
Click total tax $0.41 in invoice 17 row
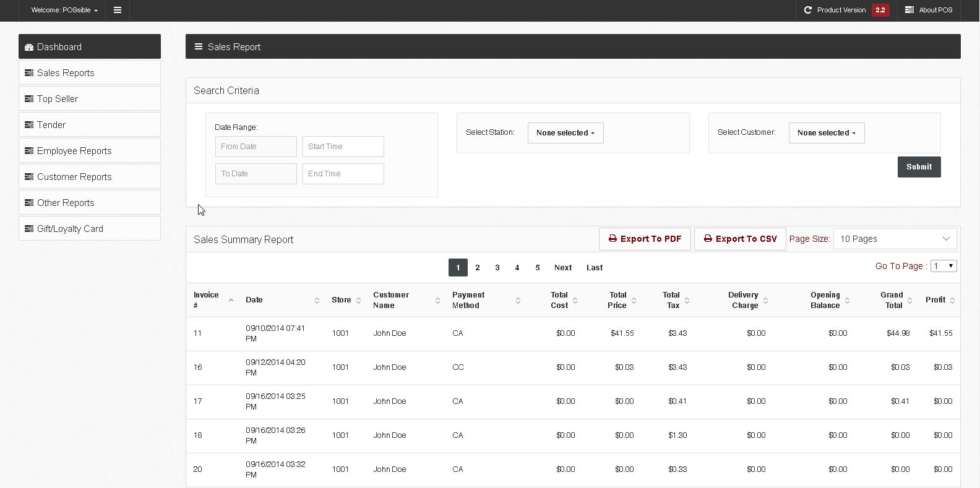[x=677, y=401]
